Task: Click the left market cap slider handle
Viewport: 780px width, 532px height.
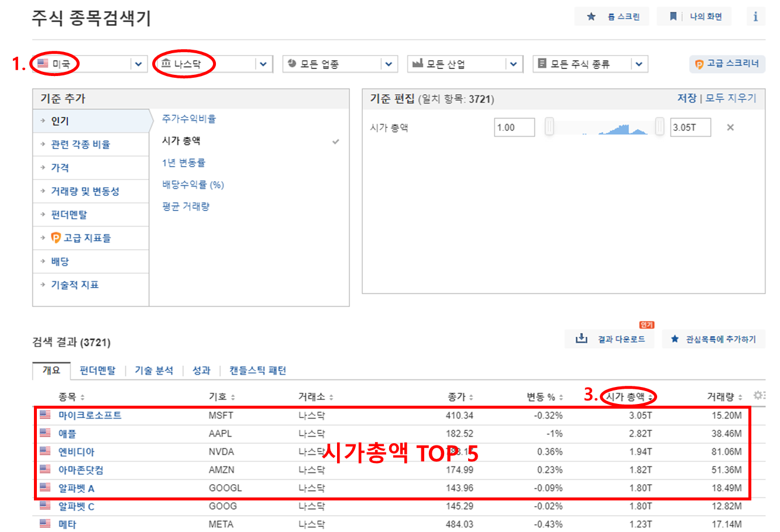Action: tap(549, 126)
